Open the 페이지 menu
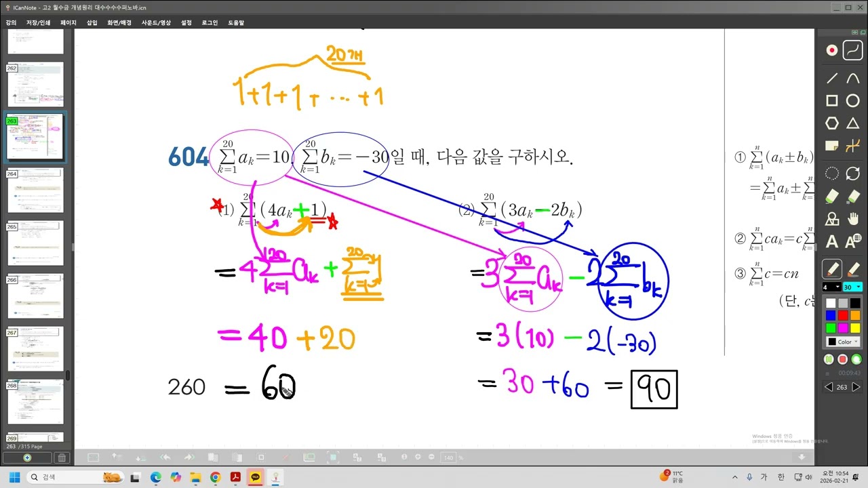 pos(68,22)
